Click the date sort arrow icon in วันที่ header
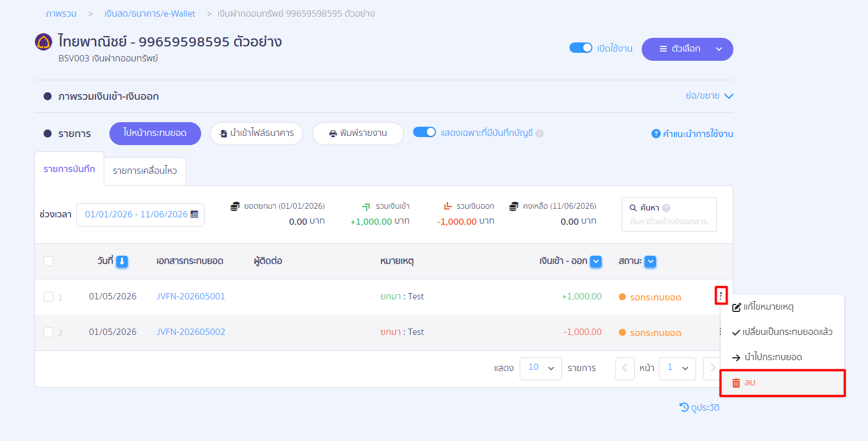 121,262
